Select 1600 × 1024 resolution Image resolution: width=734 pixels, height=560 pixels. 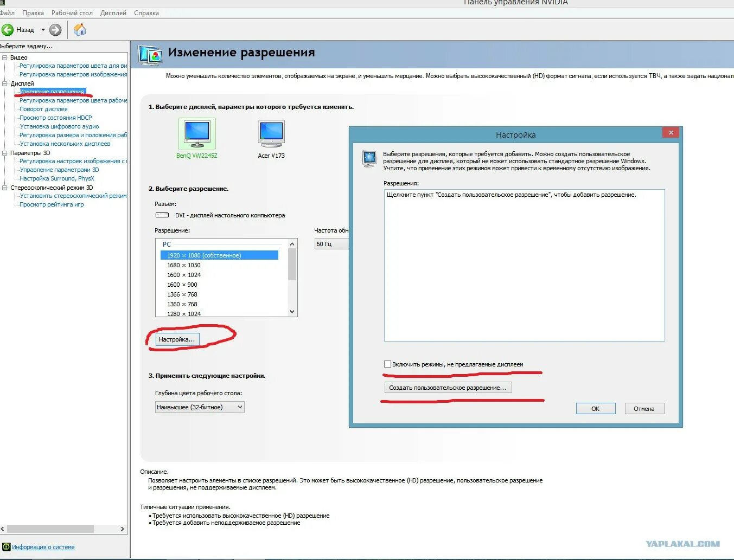(184, 275)
